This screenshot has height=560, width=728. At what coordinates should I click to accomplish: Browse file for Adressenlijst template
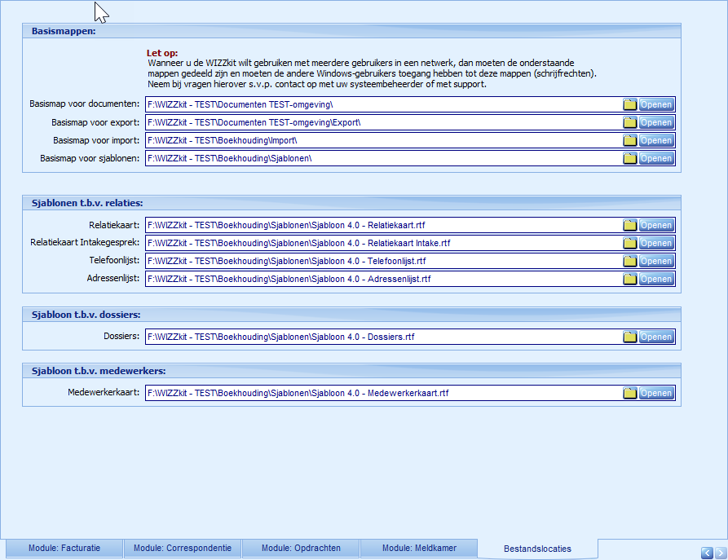(x=629, y=279)
